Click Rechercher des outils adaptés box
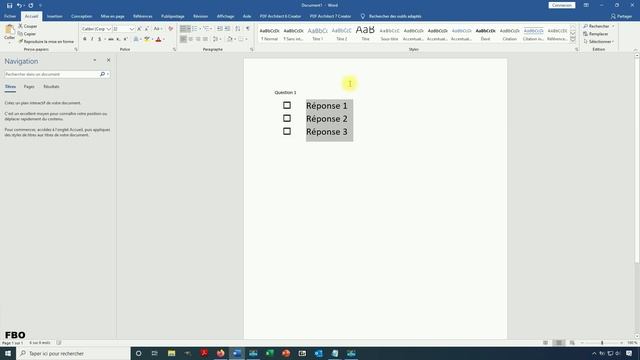The height and width of the screenshot is (360, 640). coord(391,16)
